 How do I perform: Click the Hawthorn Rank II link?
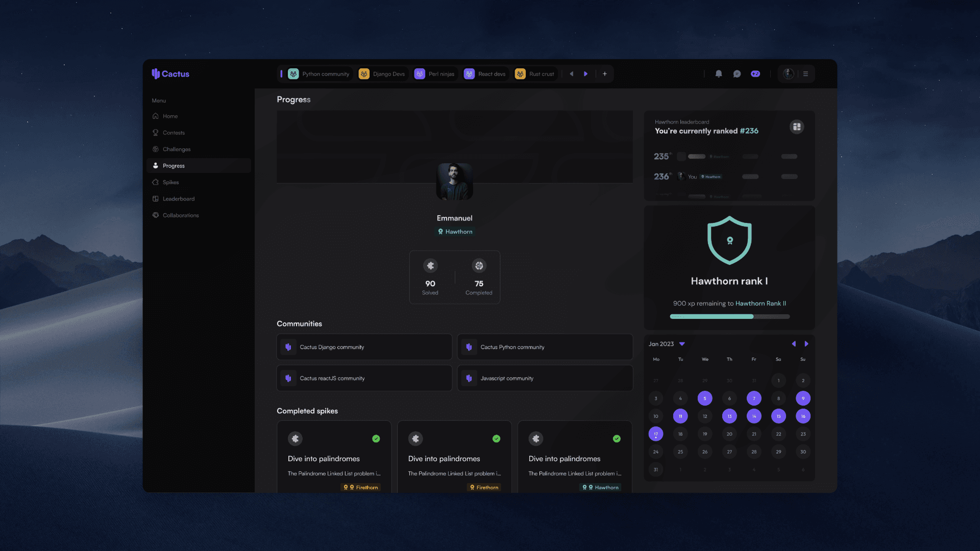coord(761,304)
